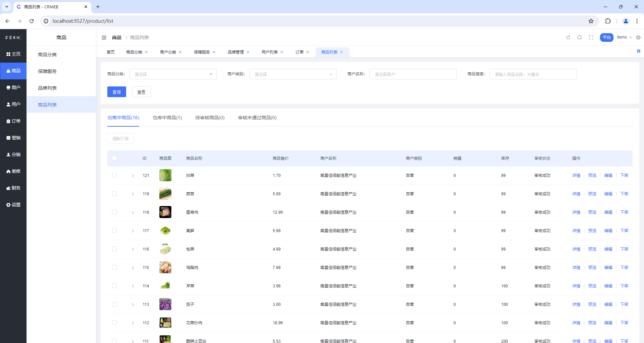The width and height of the screenshot is (644, 343).
Task: Check the row checkbox for product 116
Action: [x=114, y=249]
